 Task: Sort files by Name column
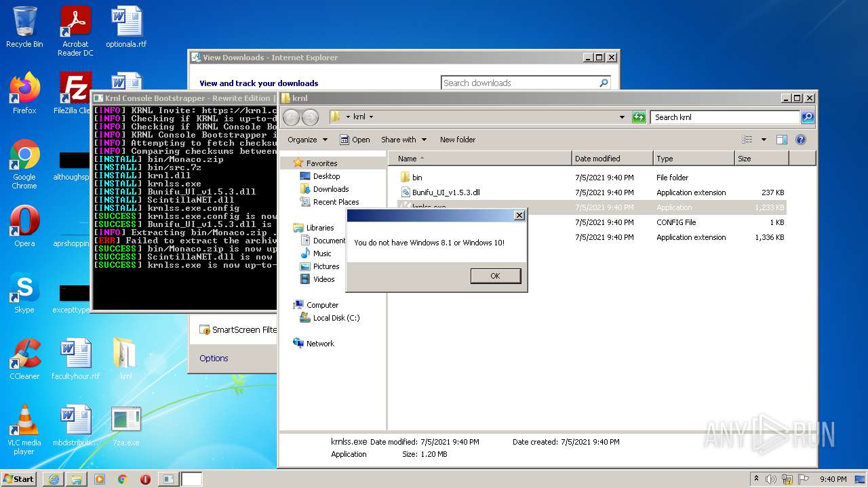click(480, 159)
